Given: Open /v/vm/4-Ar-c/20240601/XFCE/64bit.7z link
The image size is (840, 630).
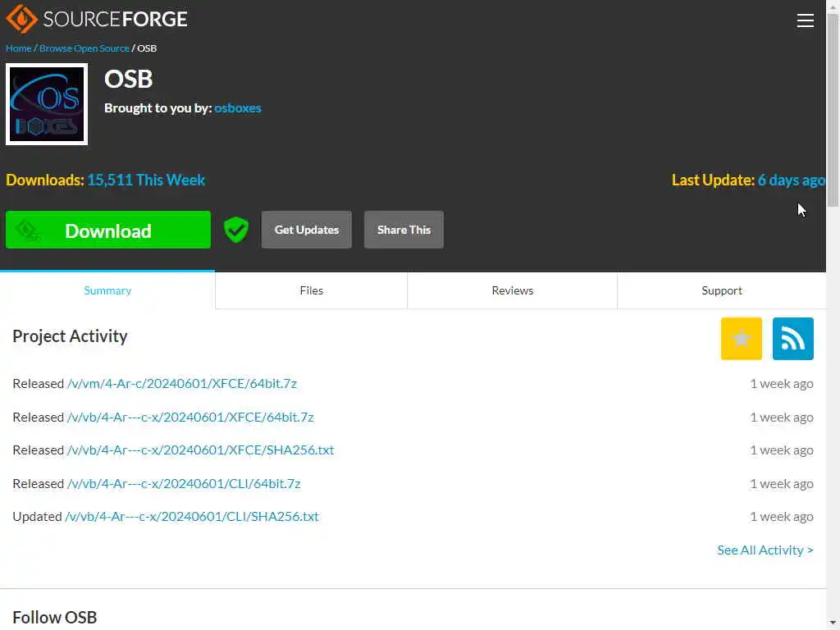Looking at the screenshot, I should tap(181, 384).
